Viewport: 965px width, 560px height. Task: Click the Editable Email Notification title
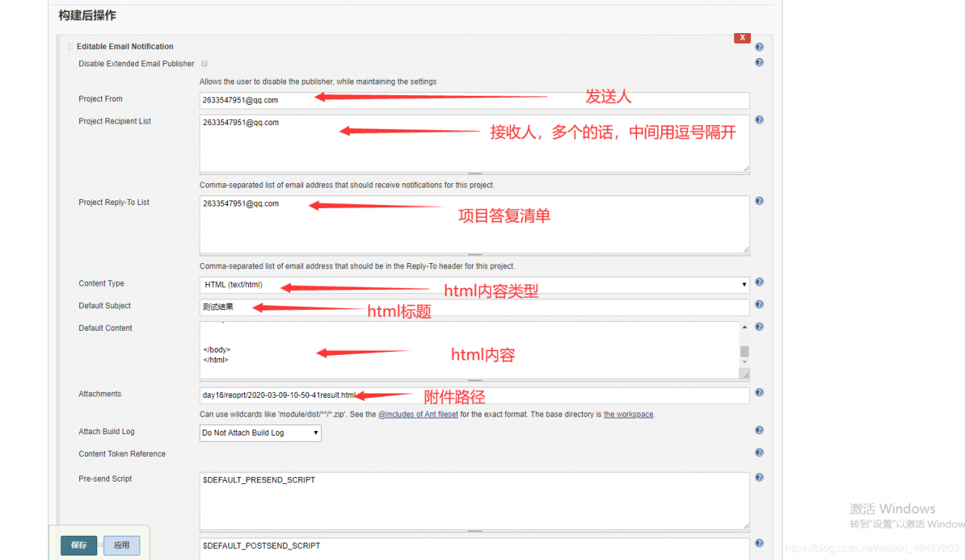click(125, 47)
